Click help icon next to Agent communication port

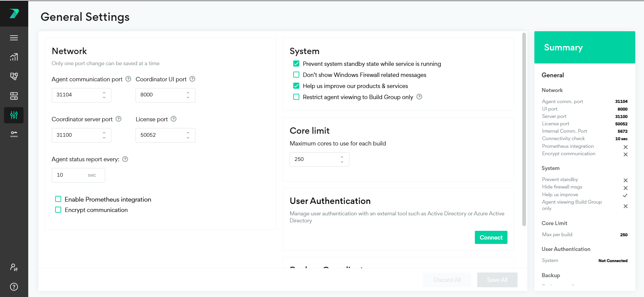click(x=128, y=79)
